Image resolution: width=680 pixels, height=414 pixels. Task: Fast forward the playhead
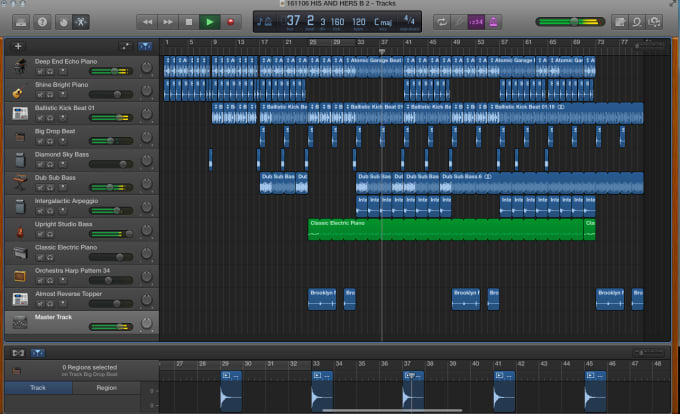(168, 22)
